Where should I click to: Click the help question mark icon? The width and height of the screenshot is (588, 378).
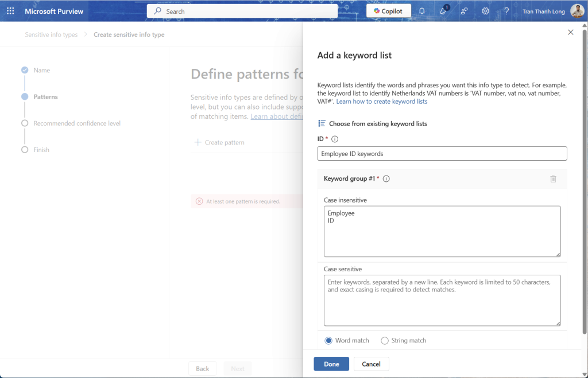506,11
